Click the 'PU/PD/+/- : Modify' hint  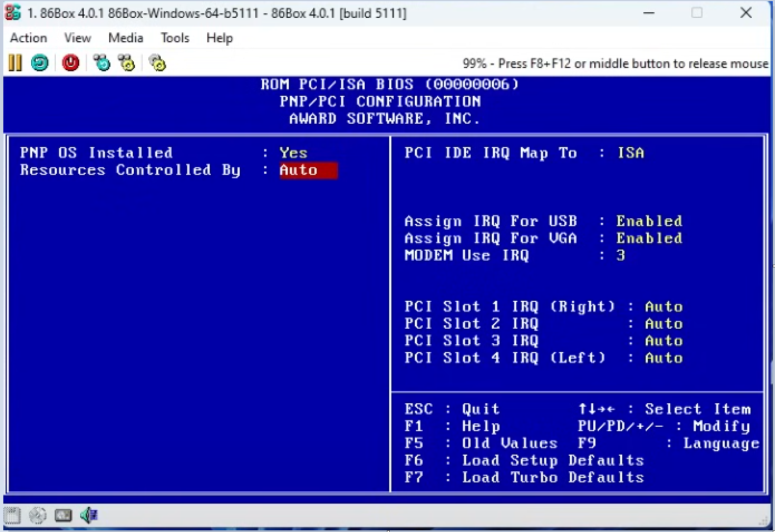click(664, 426)
